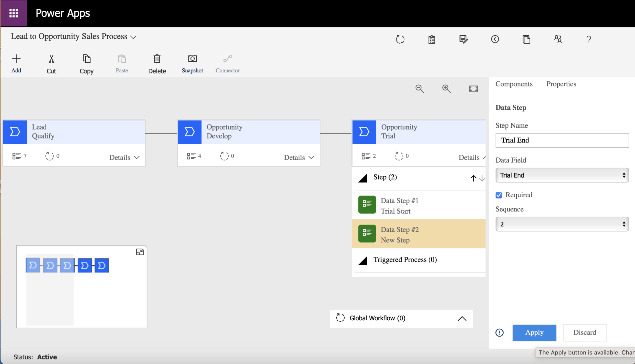Open the Power Apps app launcher waffle
Viewport: 635px width, 364px height.
(x=14, y=13)
